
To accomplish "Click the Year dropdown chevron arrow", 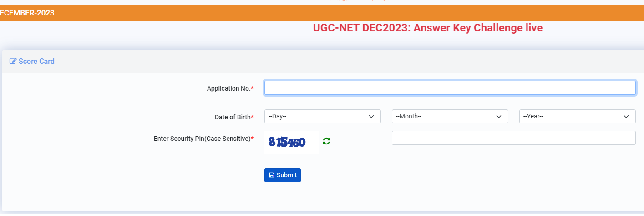I will 626,117.
